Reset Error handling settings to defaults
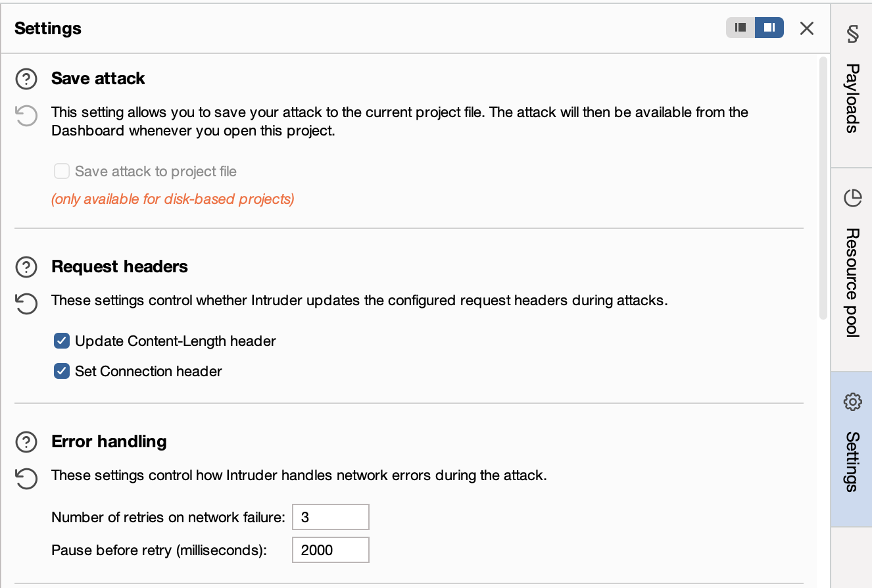Image resolution: width=872 pixels, height=588 pixels. click(26, 478)
